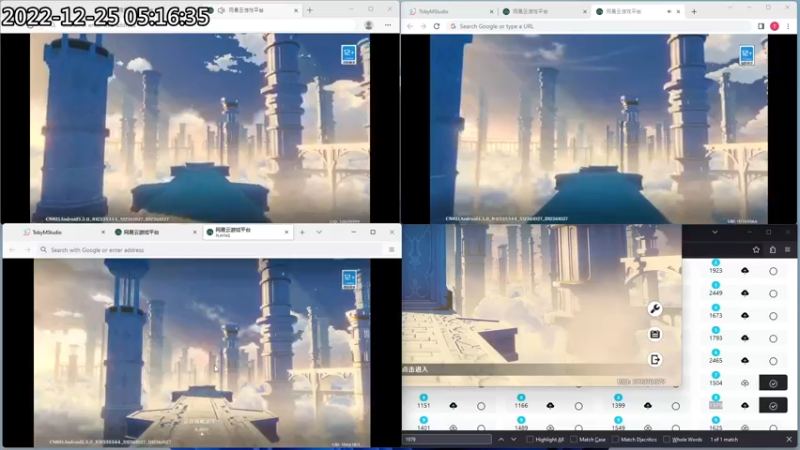Select radio button in row 1673
The width and height of the screenshot is (800, 450).
tap(773, 316)
